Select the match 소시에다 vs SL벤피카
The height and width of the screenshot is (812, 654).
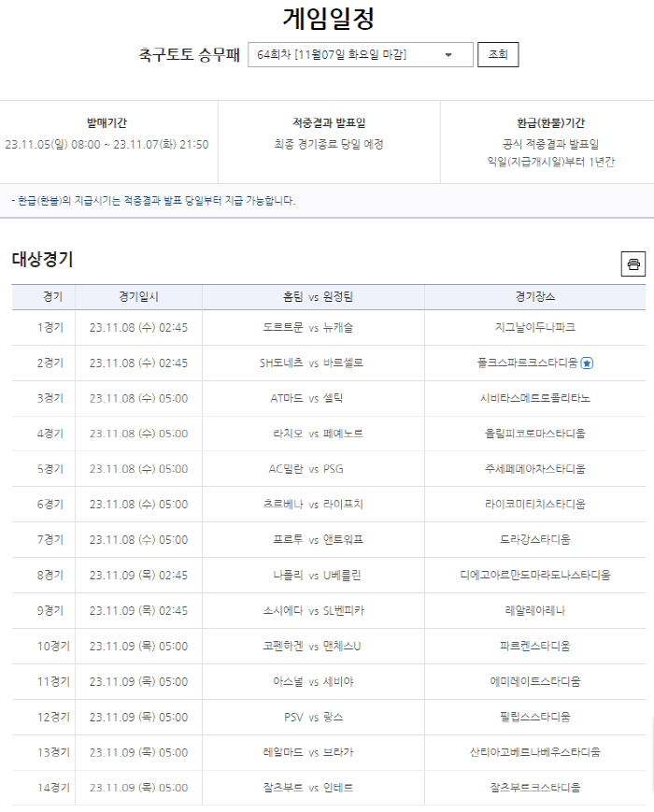coord(313,611)
